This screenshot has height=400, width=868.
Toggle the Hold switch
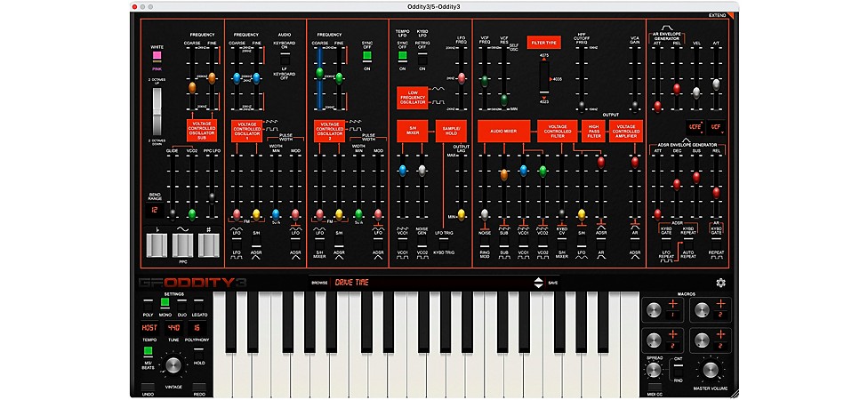[x=199, y=354]
